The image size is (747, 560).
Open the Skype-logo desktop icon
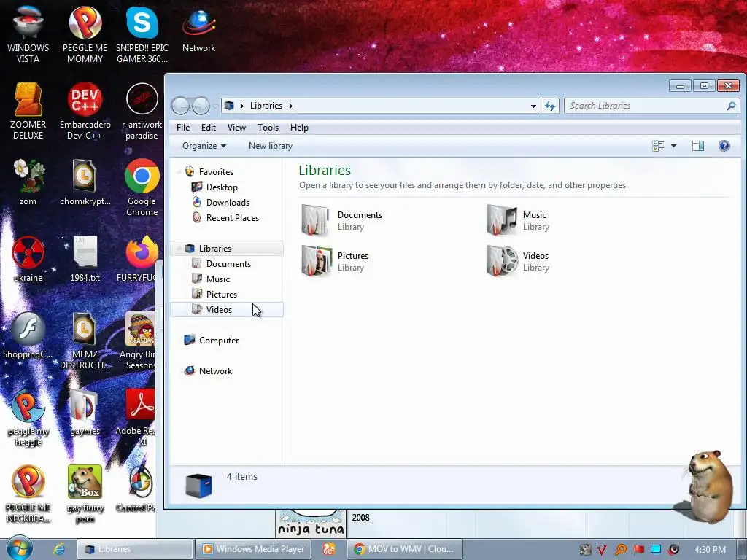click(x=142, y=34)
